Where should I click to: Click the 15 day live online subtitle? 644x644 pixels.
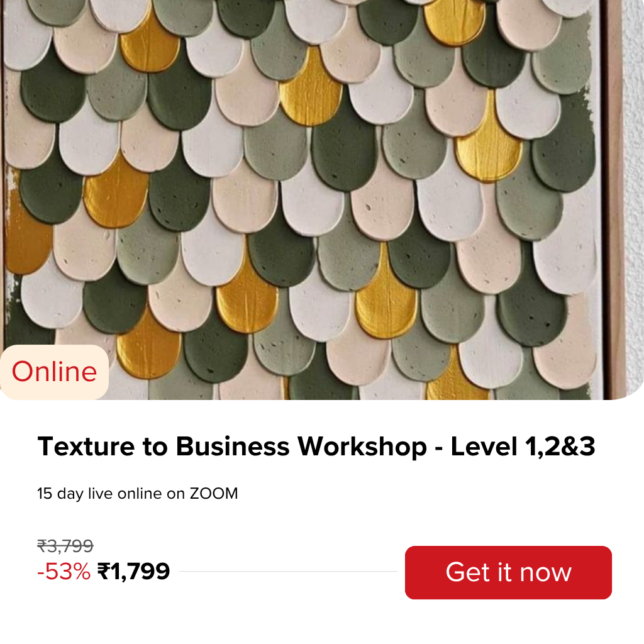tap(137, 494)
